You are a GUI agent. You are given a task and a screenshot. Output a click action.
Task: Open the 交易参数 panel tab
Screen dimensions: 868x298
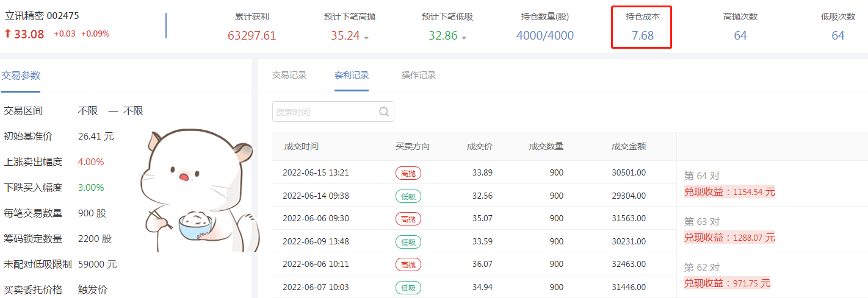pos(21,76)
